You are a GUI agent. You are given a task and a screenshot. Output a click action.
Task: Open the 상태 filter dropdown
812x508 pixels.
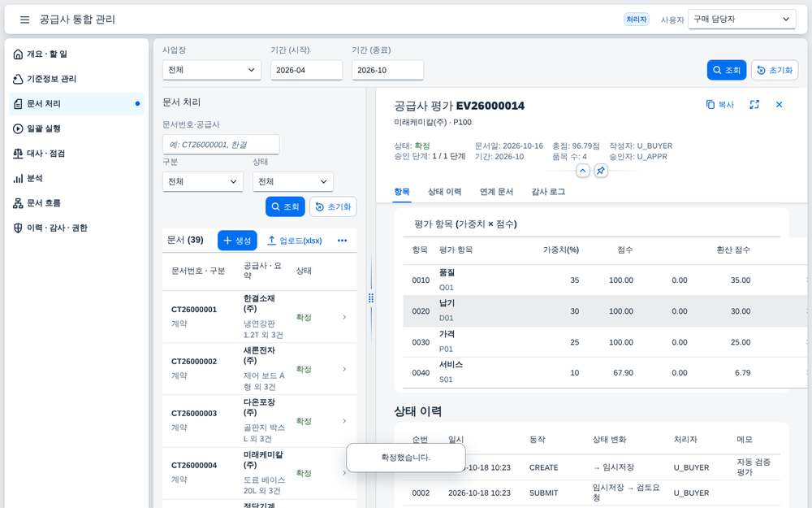click(292, 181)
